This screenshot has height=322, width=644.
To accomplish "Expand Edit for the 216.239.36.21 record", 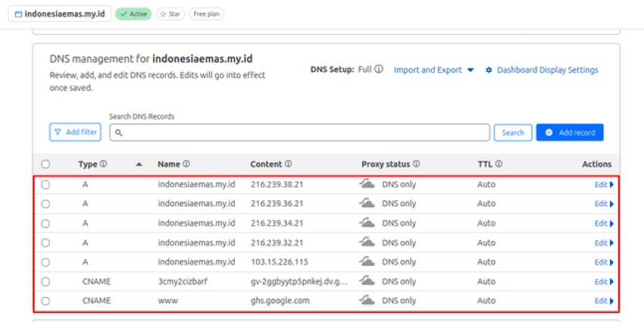I will (x=604, y=203).
